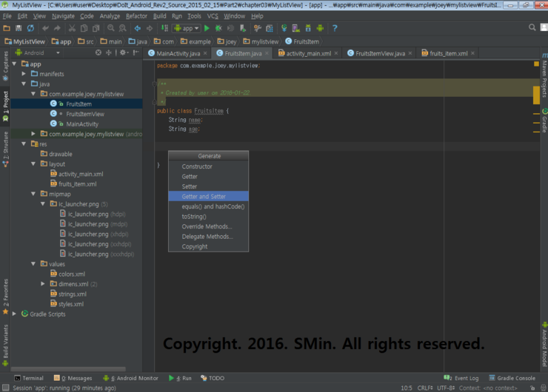Viewport: 548px width, 392px height.
Task: Click Collapse All icon in Project panel
Action: click(109, 53)
